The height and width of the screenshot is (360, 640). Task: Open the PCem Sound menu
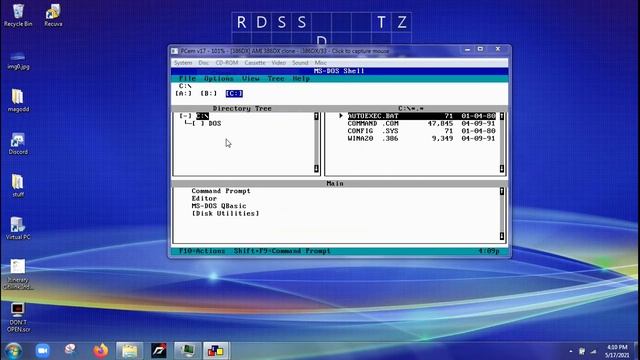(x=300, y=63)
